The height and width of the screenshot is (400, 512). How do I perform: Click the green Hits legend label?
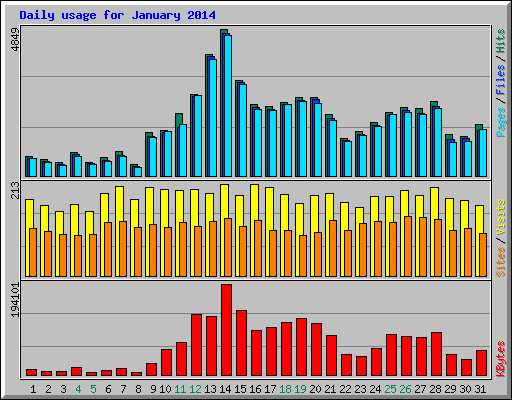pyautogui.click(x=501, y=41)
